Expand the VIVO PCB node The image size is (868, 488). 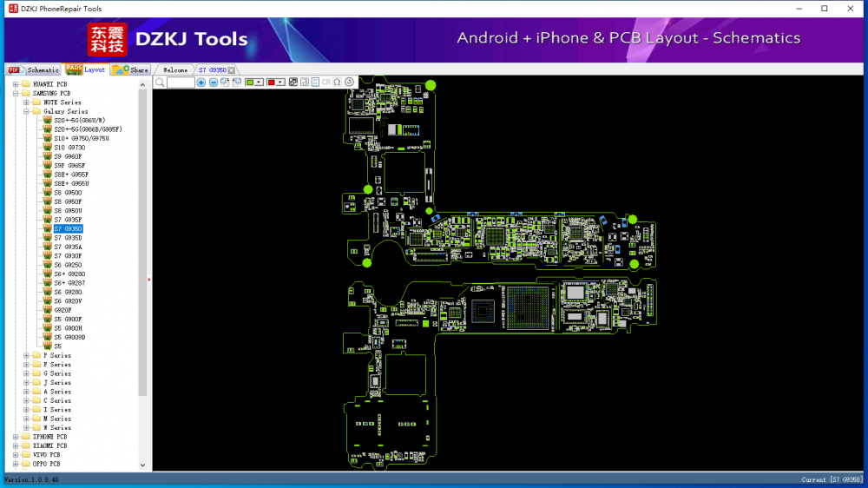click(x=16, y=455)
